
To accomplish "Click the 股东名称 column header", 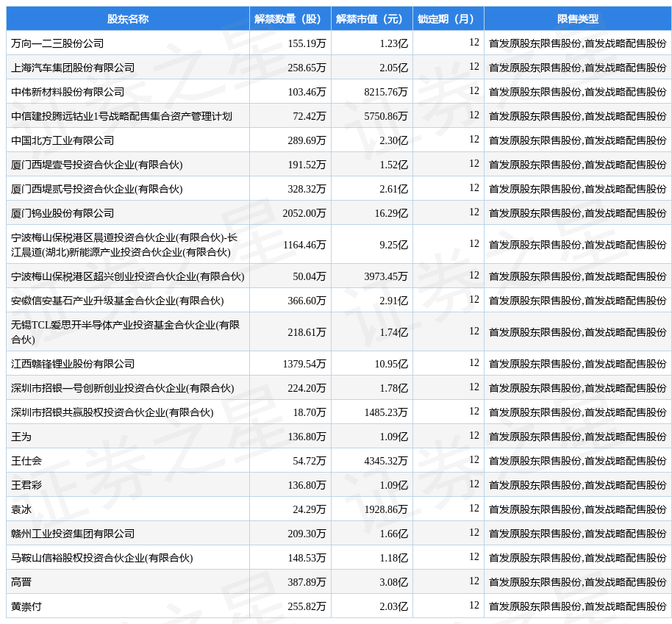I will click(x=127, y=19).
